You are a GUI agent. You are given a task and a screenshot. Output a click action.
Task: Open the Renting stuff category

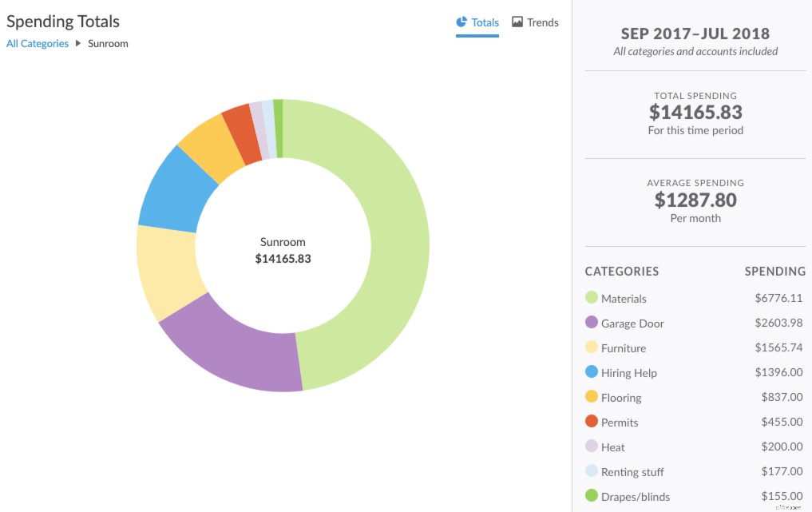pyautogui.click(x=632, y=472)
